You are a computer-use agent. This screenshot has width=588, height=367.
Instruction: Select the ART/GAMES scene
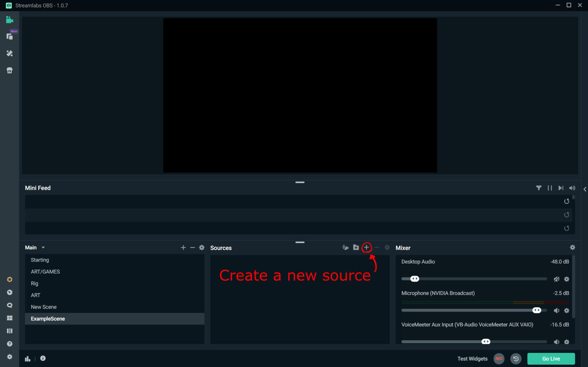(45, 272)
